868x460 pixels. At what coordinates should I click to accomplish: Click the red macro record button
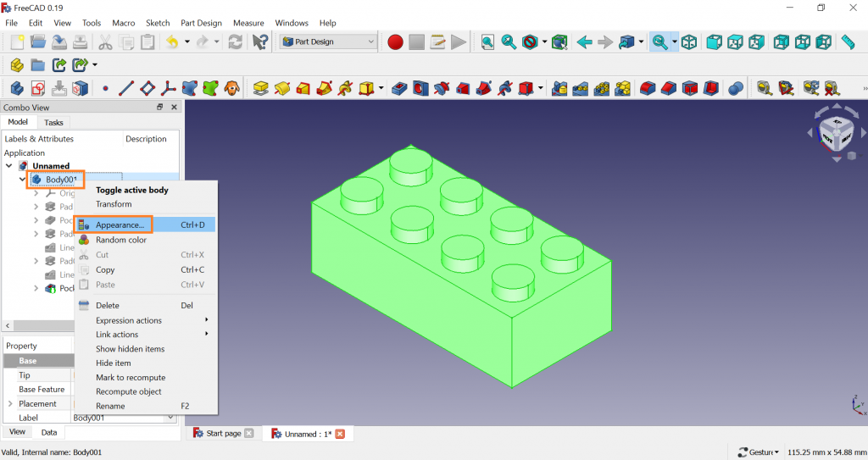[395, 42]
